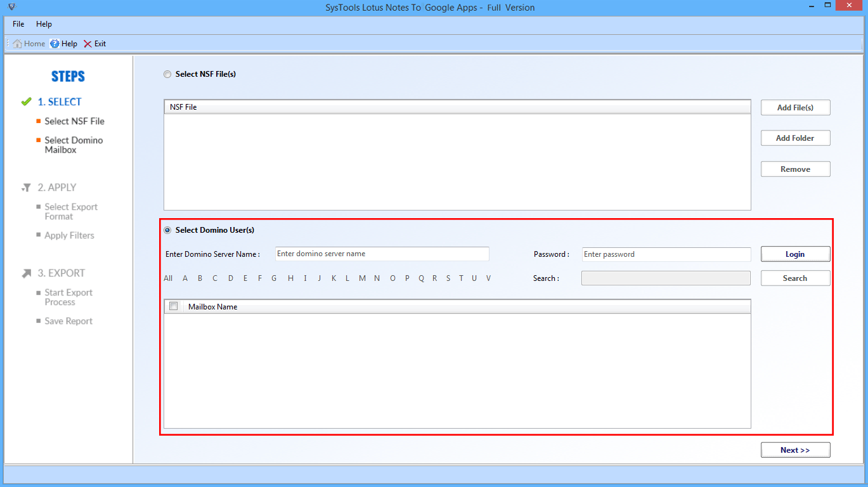Screen dimensions: 868x487
Task: Click Select Export Format step
Action: (x=71, y=212)
